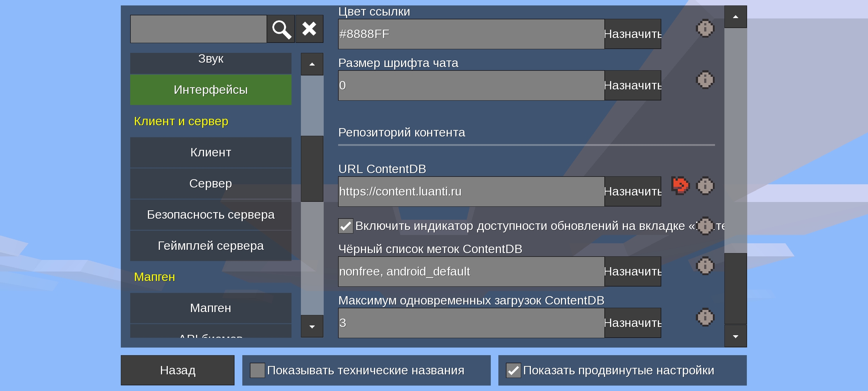The height and width of the screenshot is (391, 868).
Task: Click settings panel scroll-down arrow
Action: 735,336
